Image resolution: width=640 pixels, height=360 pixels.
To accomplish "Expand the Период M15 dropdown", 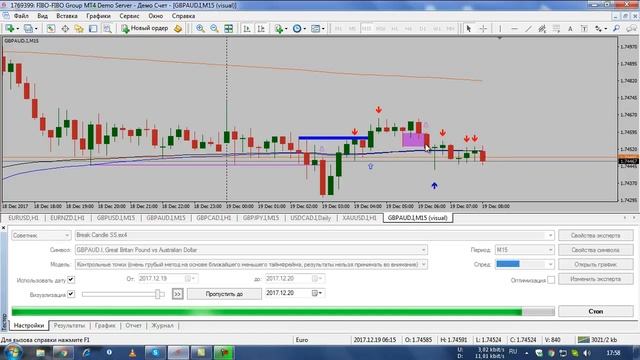I will pos(550,250).
